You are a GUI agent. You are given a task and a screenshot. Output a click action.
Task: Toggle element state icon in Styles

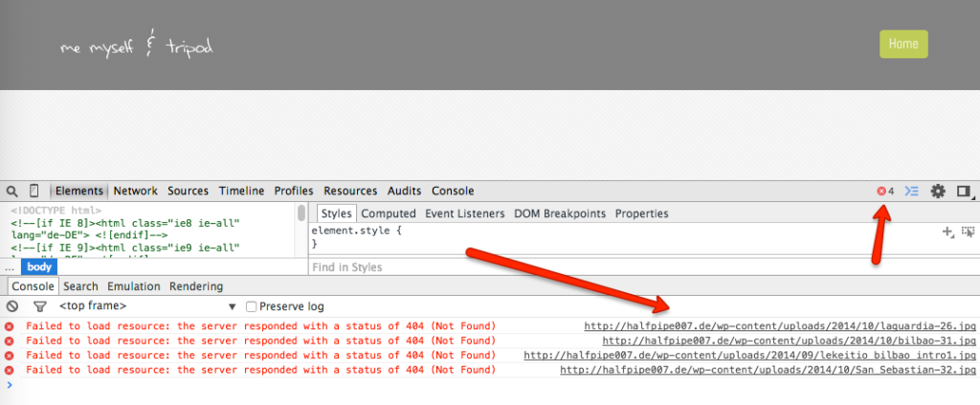point(969,232)
